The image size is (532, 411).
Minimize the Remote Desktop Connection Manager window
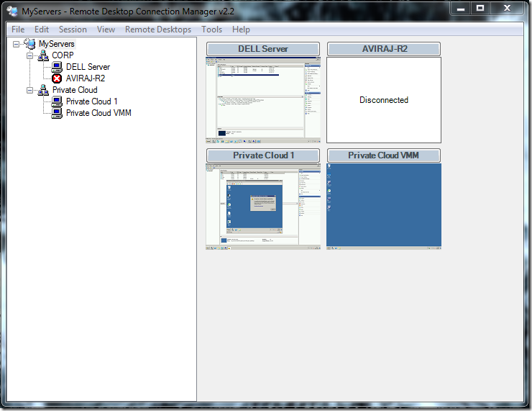pyautogui.click(x=460, y=9)
